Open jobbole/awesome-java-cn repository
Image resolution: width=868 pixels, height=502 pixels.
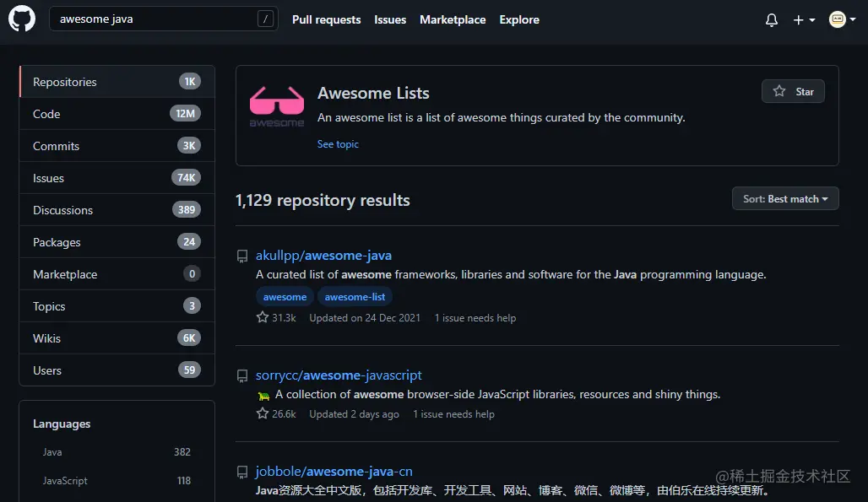click(x=334, y=472)
